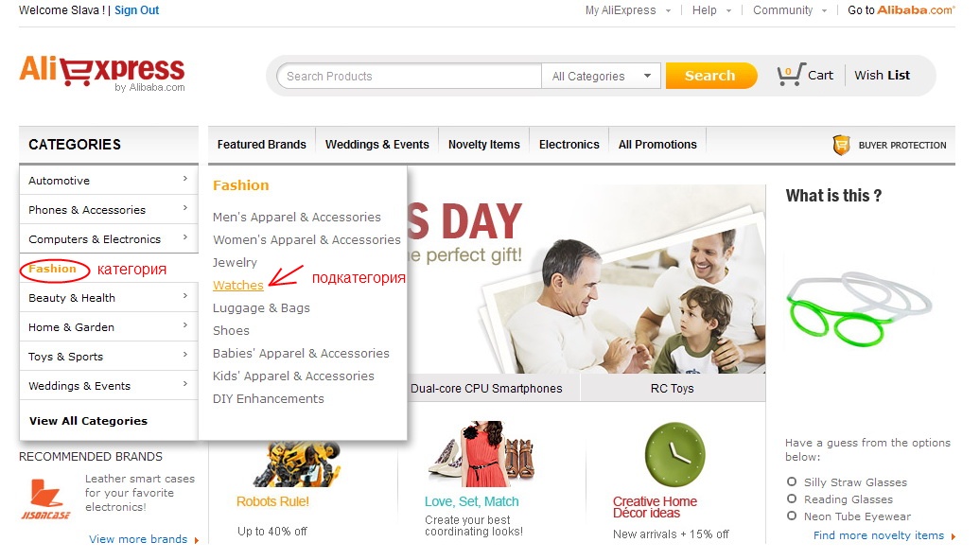Open the Featured Brands tab

(262, 145)
